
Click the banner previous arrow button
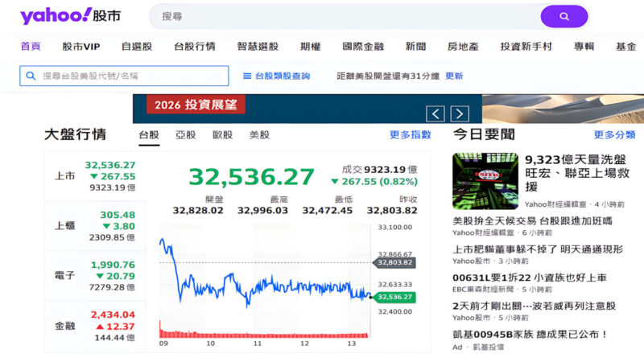pyautogui.click(x=435, y=113)
